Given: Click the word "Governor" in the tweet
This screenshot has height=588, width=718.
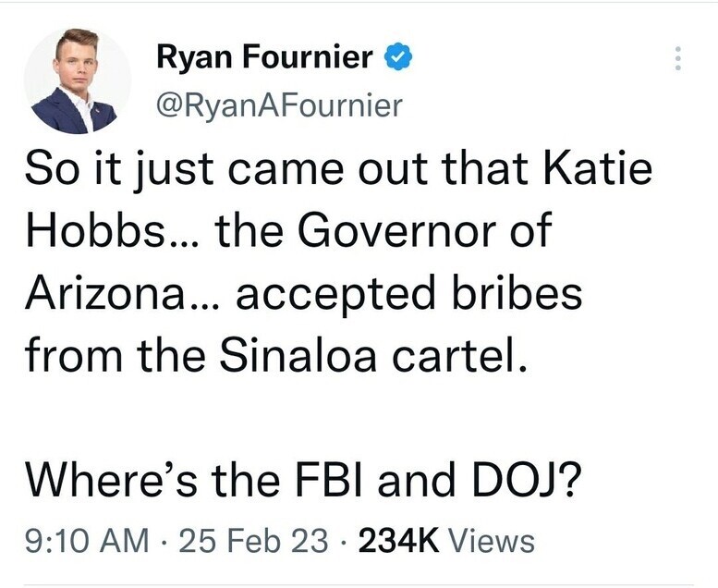Looking at the screenshot, I should tap(396, 230).
